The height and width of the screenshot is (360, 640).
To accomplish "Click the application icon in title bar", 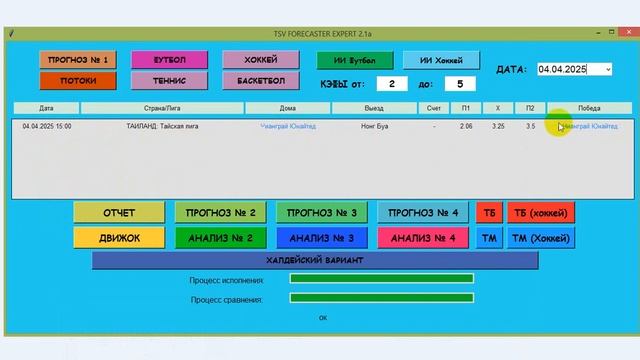I will tap(11, 33).
